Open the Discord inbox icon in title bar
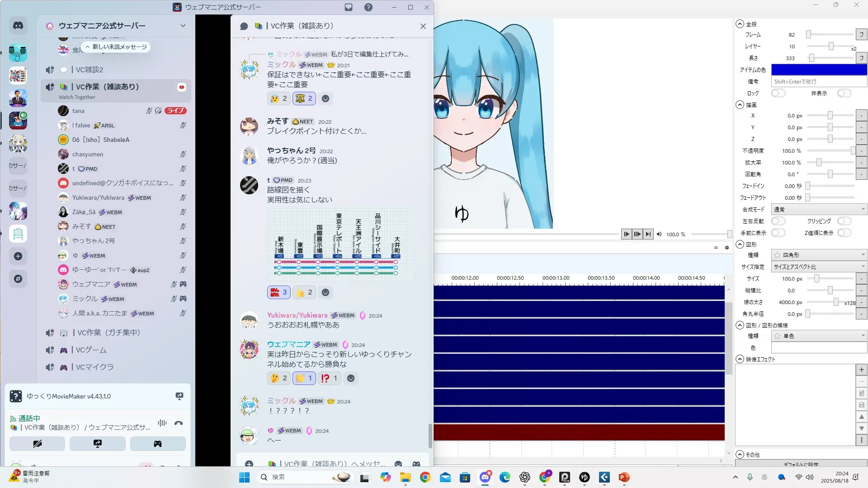 point(349,7)
